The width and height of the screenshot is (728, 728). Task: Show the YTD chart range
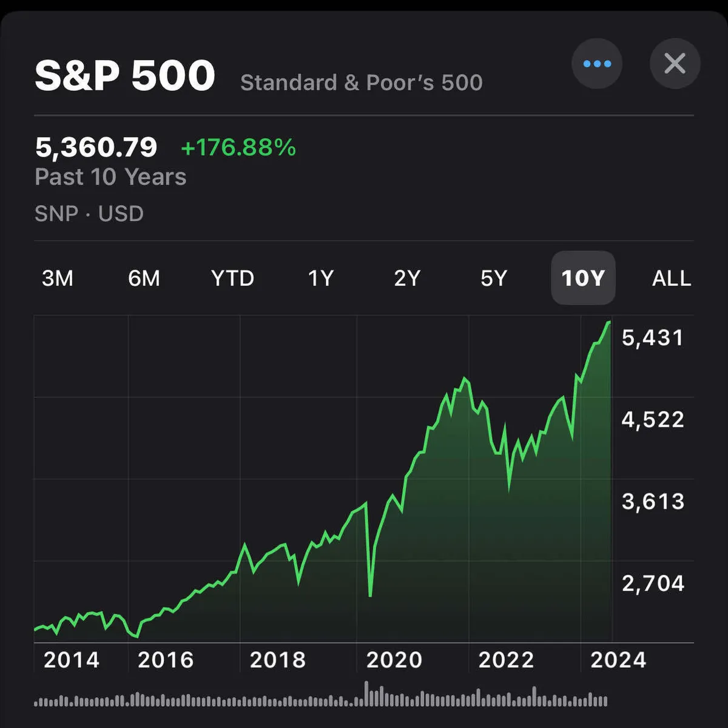232,278
